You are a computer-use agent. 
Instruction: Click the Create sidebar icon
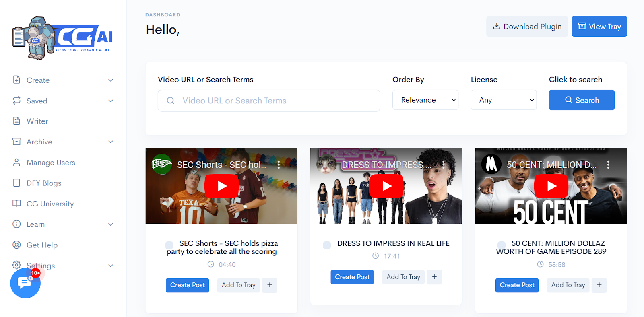(x=17, y=80)
